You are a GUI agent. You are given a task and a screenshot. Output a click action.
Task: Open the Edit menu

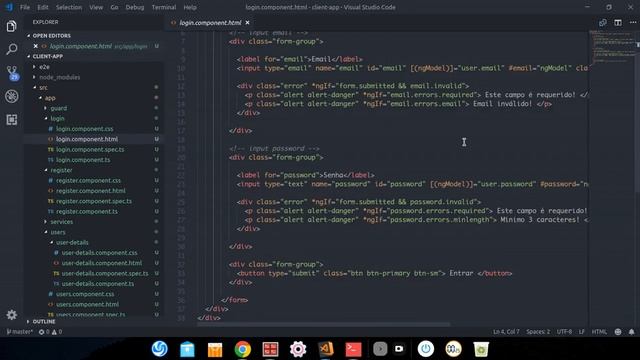pyautogui.click(x=42, y=7)
